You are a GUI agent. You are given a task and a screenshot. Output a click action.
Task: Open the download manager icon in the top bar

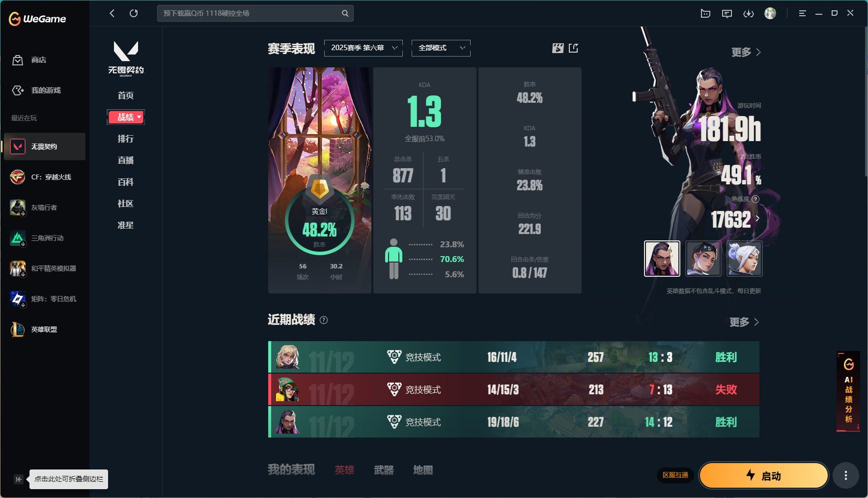coord(748,14)
